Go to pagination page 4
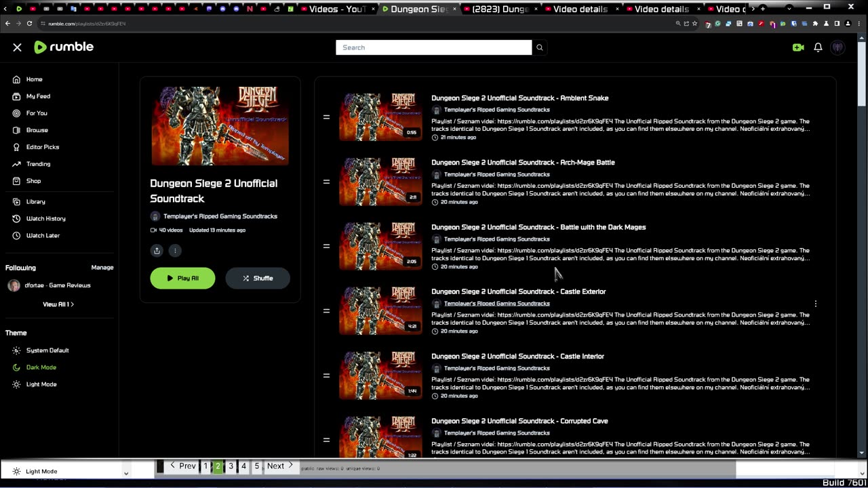The width and height of the screenshot is (868, 488). coord(243,466)
